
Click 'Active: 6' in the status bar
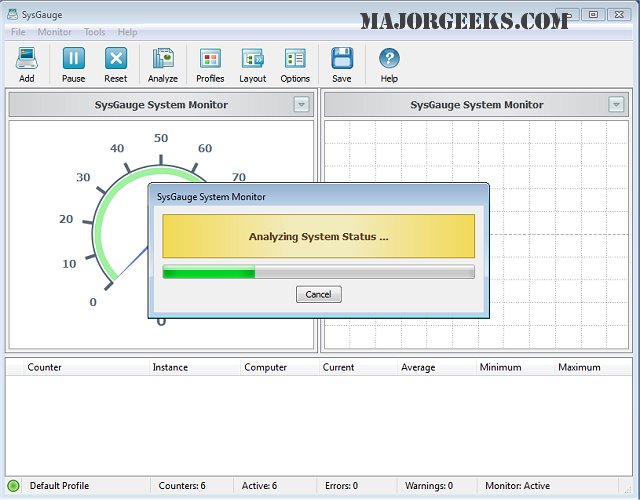(x=259, y=486)
